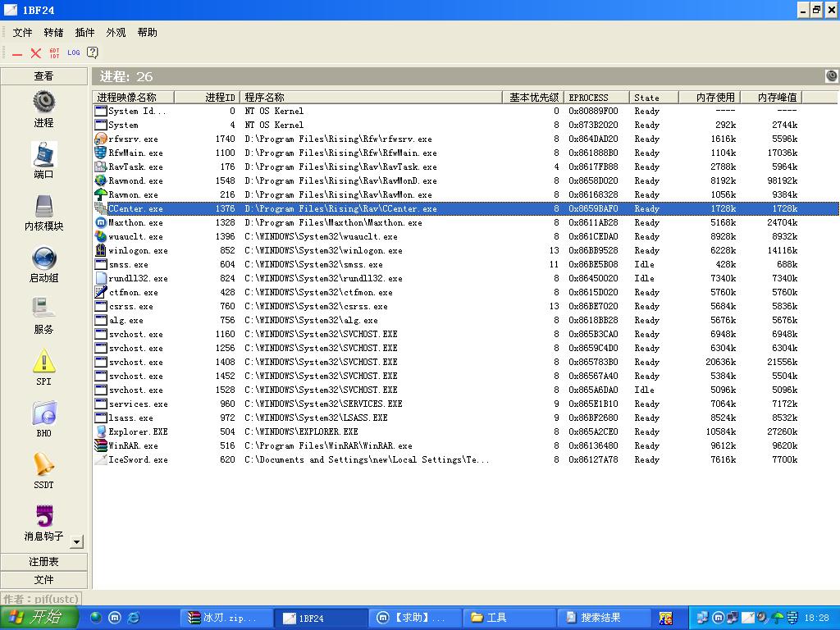Sort by 内存使用 column header
The image size is (840, 630).
(710, 97)
